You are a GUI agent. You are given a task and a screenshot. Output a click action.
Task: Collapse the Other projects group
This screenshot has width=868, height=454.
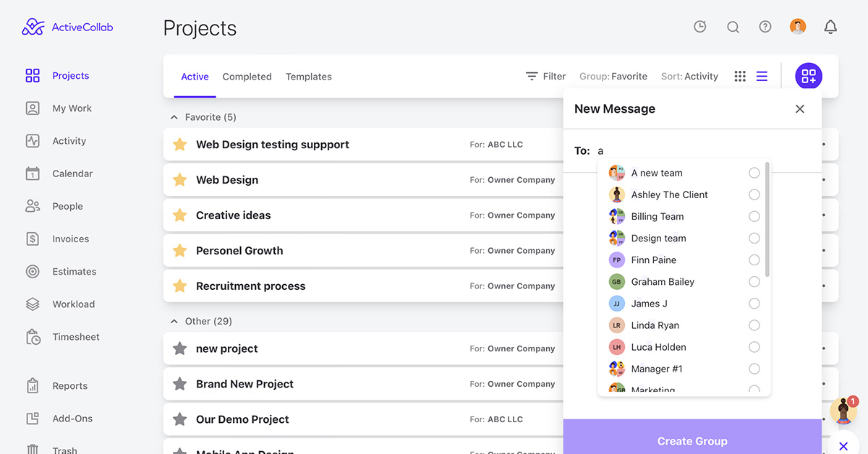[174, 320]
